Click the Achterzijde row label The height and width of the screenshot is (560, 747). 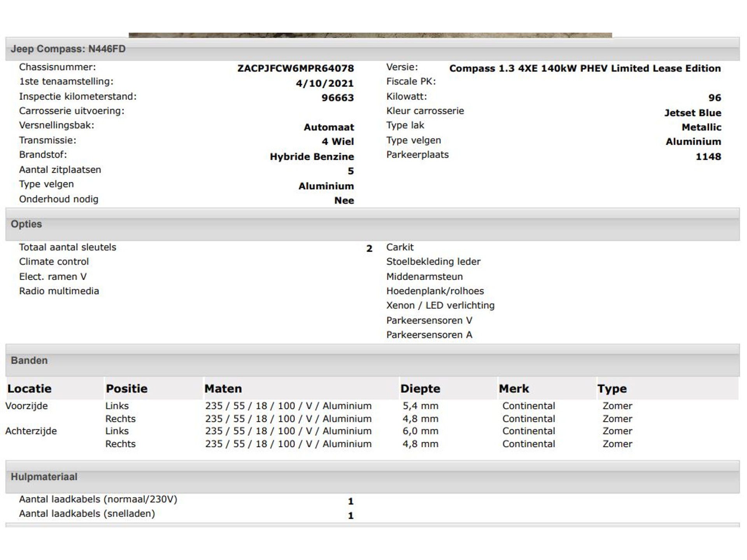click(x=31, y=431)
